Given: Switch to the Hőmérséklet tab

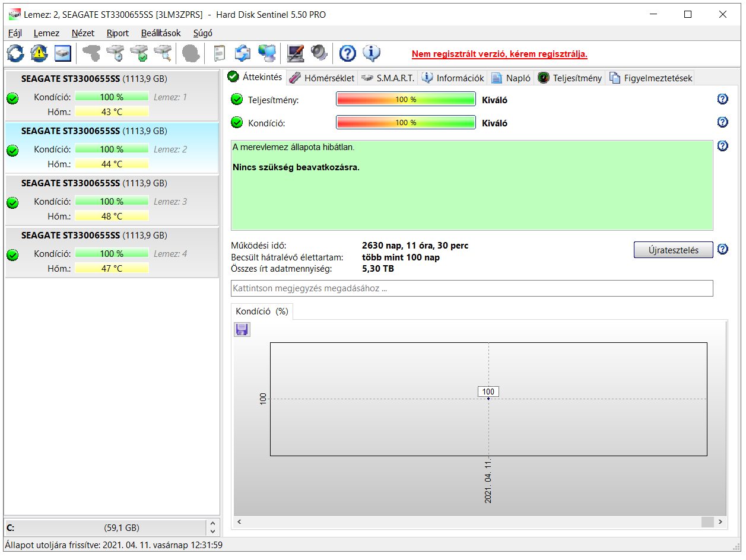Looking at the screenshot, I should pos(322,78).
